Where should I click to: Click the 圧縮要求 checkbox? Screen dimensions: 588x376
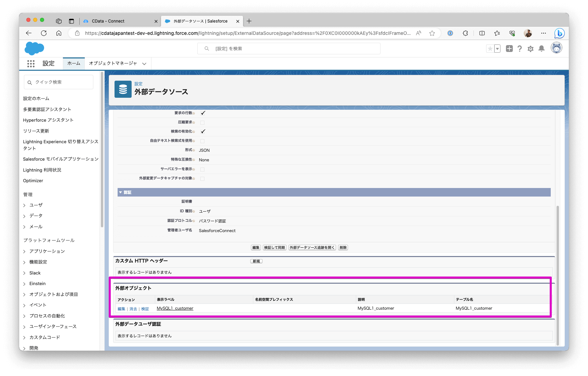point(202,122)
